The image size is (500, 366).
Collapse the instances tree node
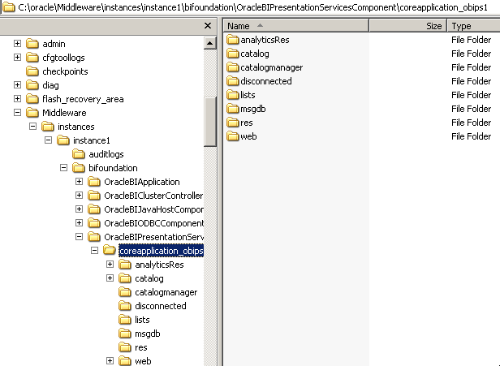click(x=33, y=126)
